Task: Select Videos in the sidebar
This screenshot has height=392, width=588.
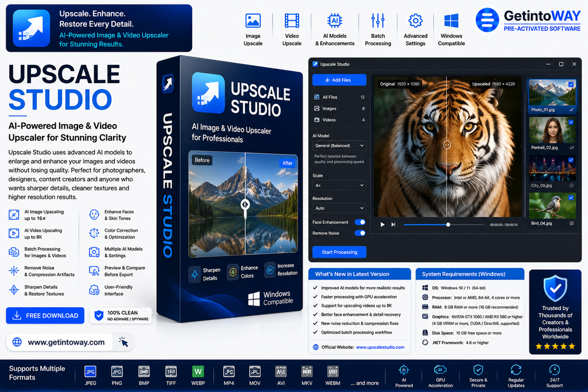Action: pyautogui.click(x=339, y=120)
